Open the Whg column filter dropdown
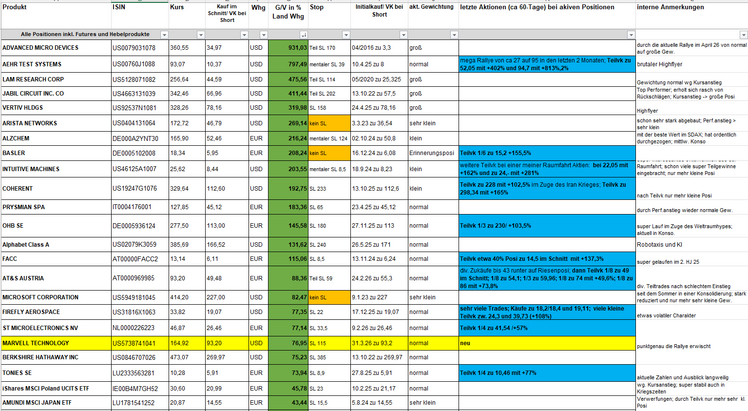This screenshot has height=411, width=748. (x=264, y=35)
